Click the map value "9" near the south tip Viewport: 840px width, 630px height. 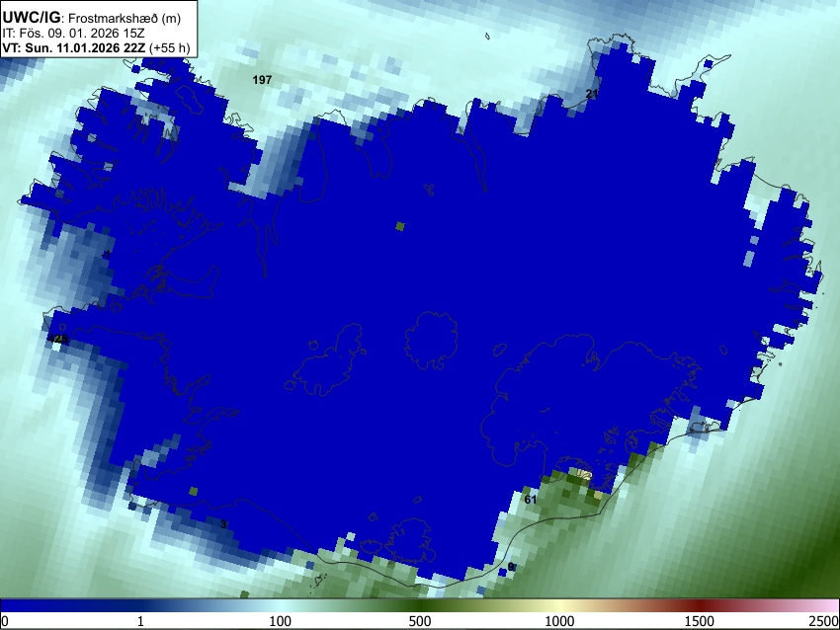click(x=511, y=566)
